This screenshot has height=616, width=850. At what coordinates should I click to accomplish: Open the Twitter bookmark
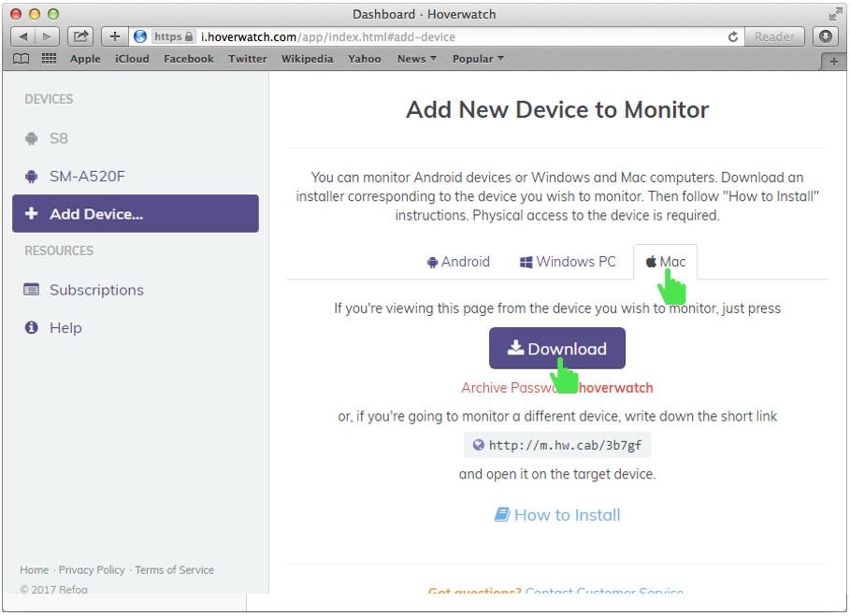coord(247,59)
